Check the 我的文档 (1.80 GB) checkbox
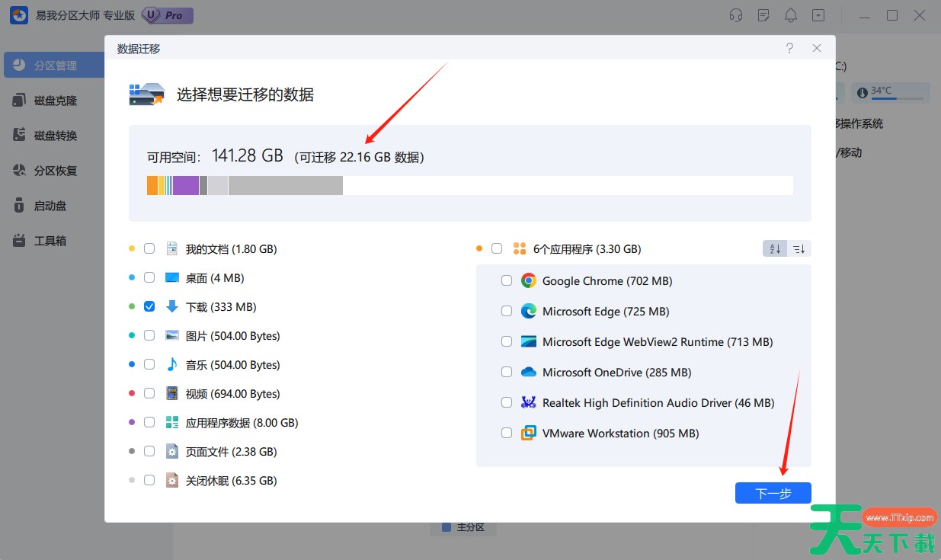The height and width of the screenshot is (560, 941). coord(149,248)
